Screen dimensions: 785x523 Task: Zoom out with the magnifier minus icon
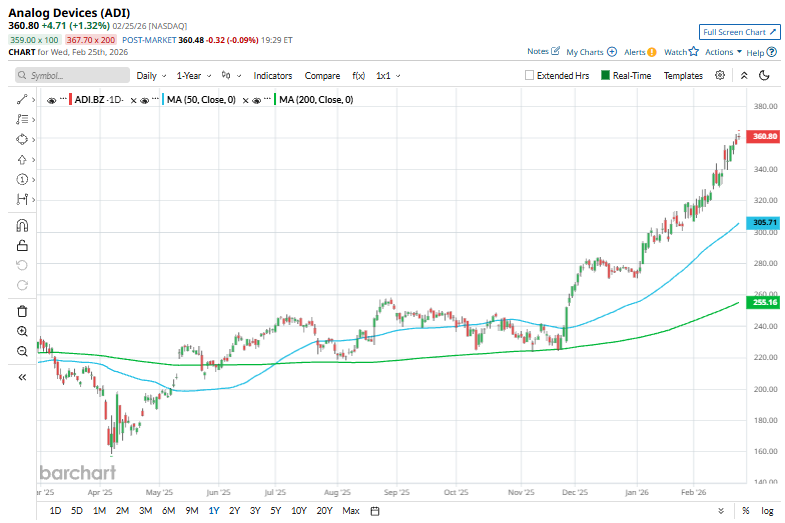click(22, 351)
